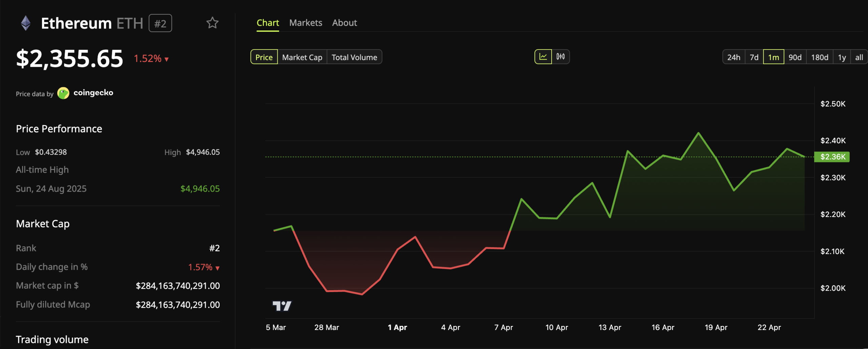The height and width of the screenshot is (349, 868).
Task: Select the Total Volume data toggle
Action: click(x=354, y=57)
